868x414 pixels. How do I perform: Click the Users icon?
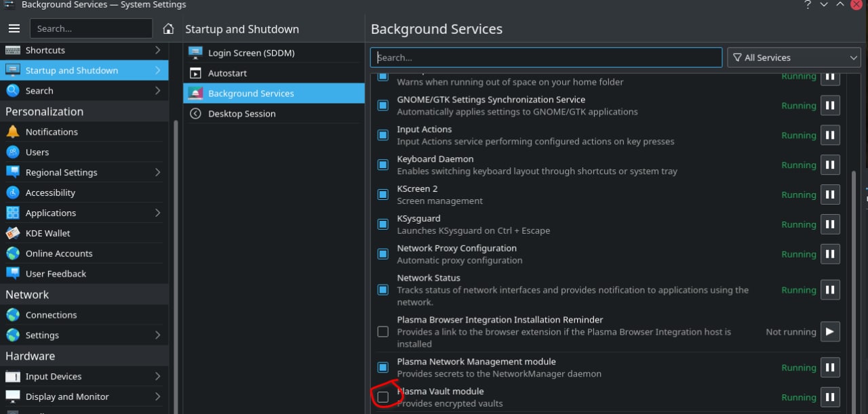[12, 152]
